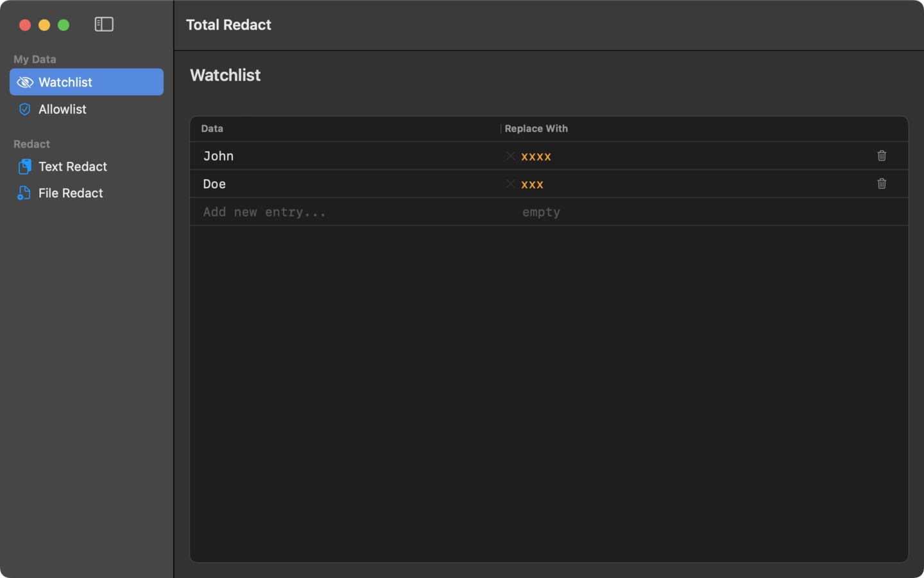
Task: Maximize the window with green button
Action: (x=64, y=25)
